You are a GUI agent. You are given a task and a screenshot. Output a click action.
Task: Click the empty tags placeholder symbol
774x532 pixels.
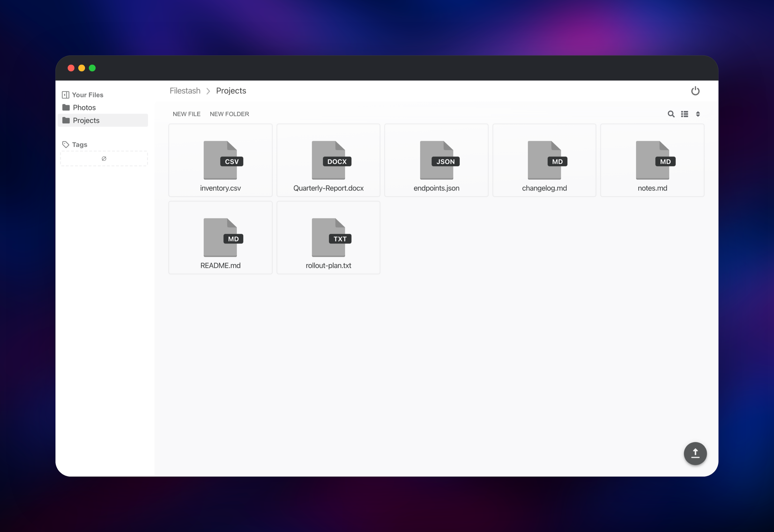[x=104, y=159]
